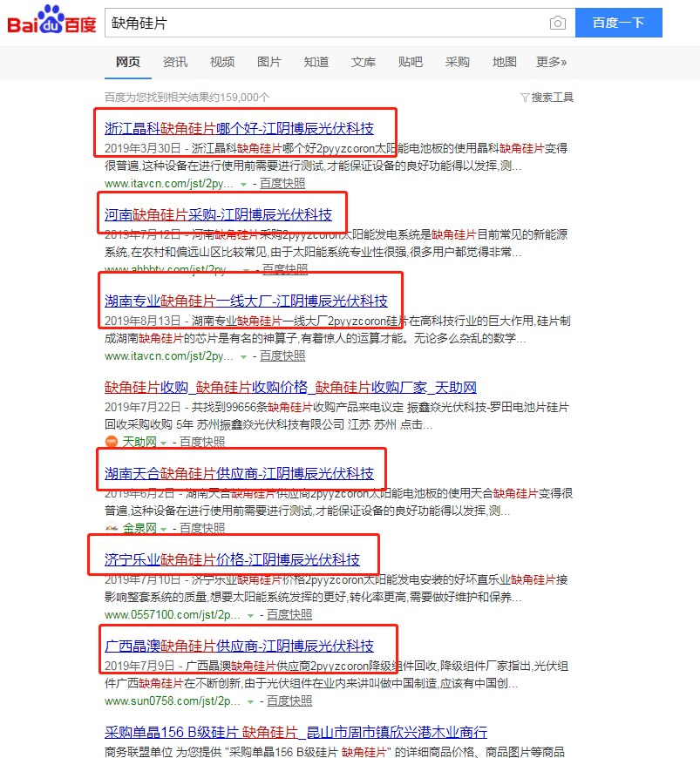The width and height of the screenshot is (700, 758).
Task: Open the 采购 tab
Action: pyautogui.click(x=457, y=62)
